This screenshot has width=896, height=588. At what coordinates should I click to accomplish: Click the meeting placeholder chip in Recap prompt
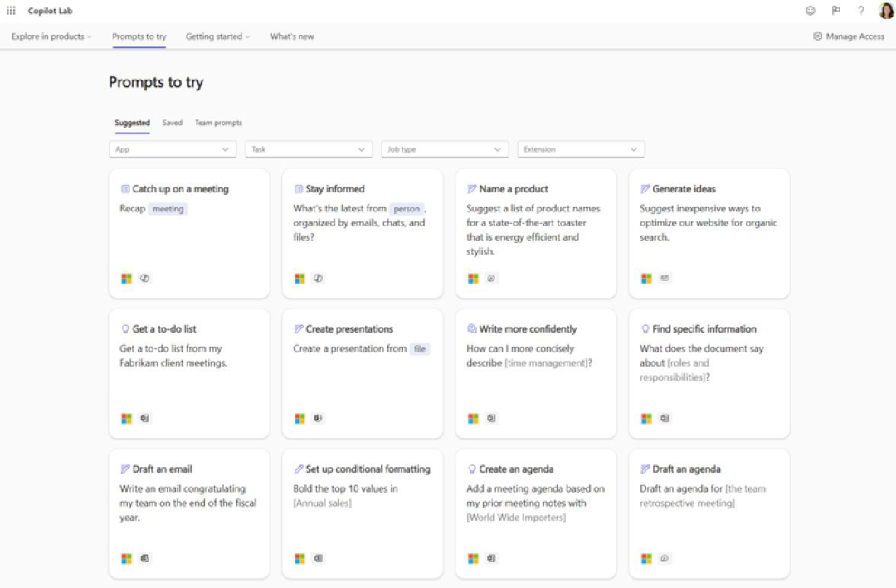[x=168, y=208]
